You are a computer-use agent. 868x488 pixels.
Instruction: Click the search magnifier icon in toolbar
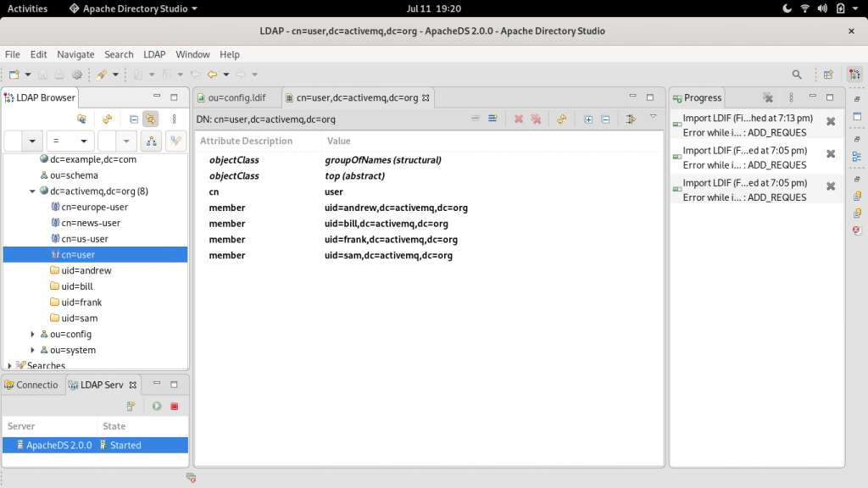click(x=797, y=75)
